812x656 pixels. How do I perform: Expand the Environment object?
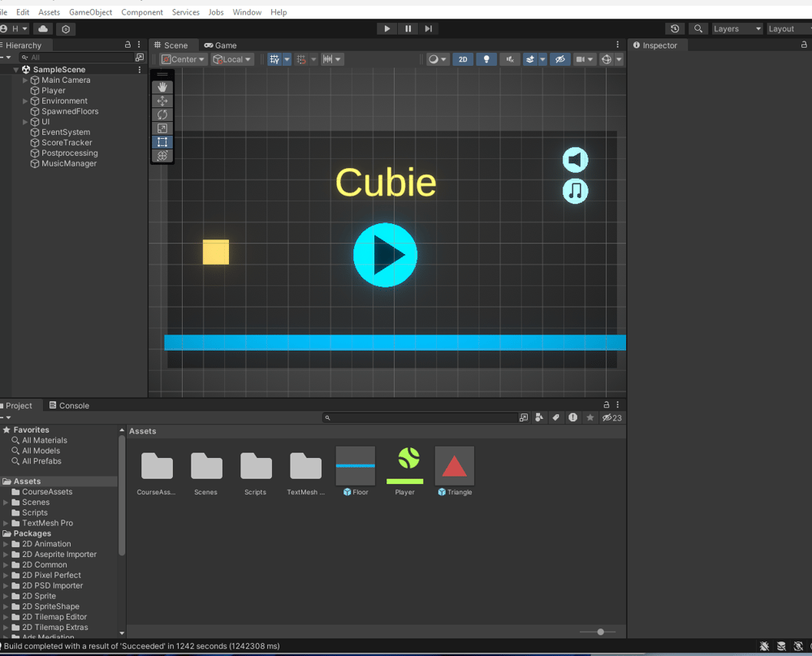(x=25, y=101)
